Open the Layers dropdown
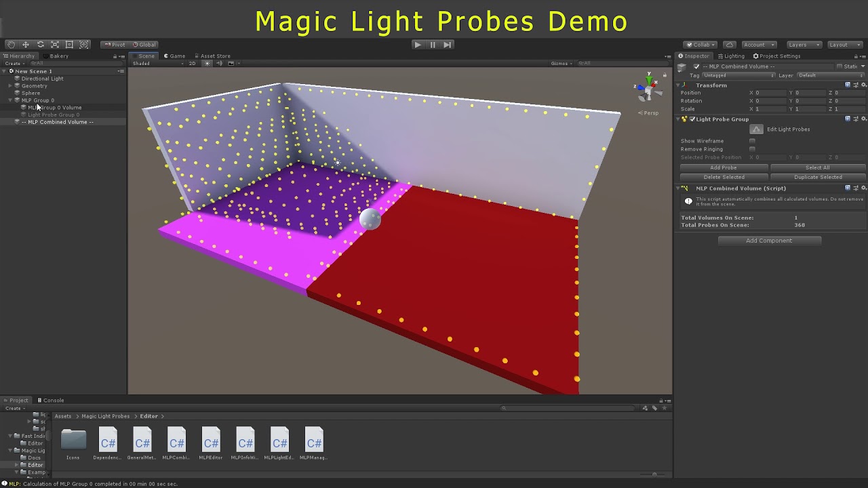The image size is (868, 488). point(803,45)
